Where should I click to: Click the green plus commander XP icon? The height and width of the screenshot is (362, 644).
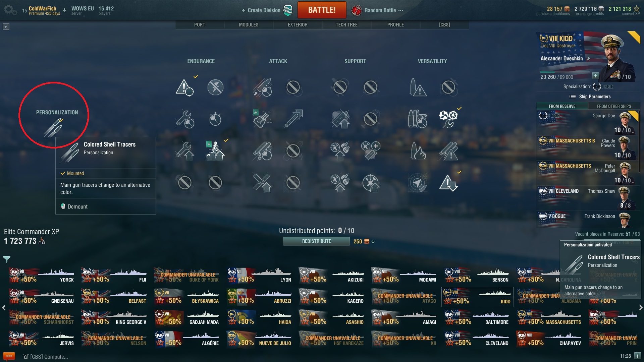(595, 76)
